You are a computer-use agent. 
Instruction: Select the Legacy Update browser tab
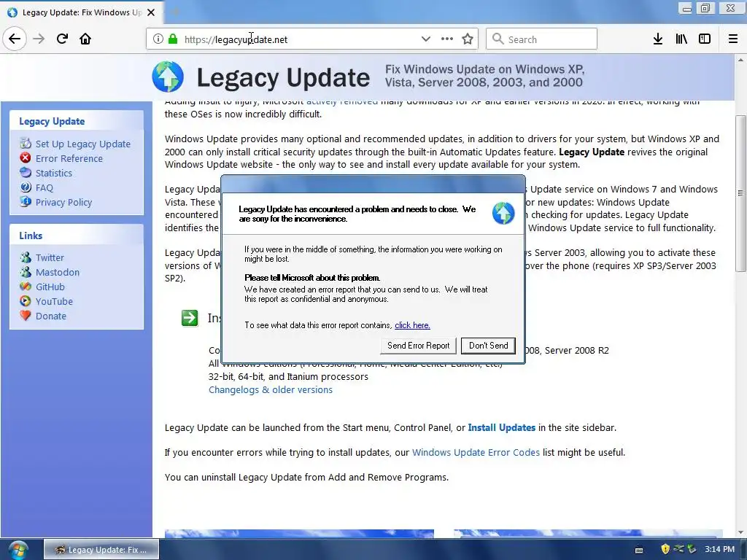[x=81, y=12]
